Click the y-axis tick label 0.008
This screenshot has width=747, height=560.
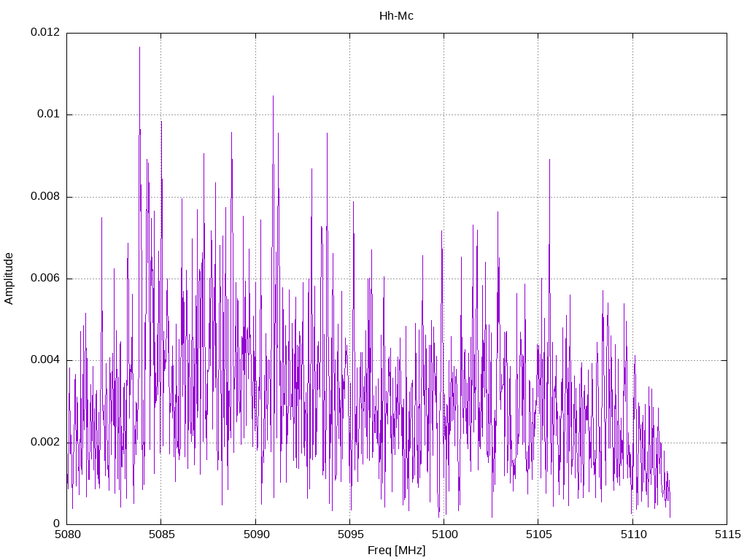click(x=45, y=196)
